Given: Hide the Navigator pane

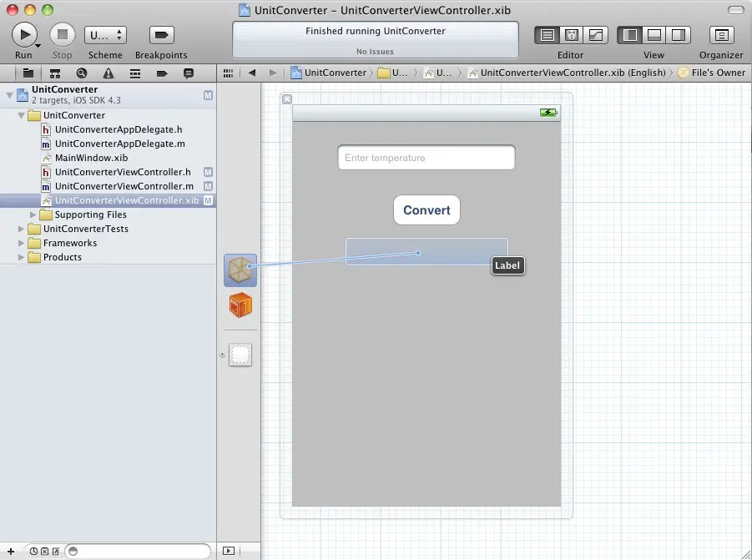Looking at the screenshot, I should click(630, 35).
